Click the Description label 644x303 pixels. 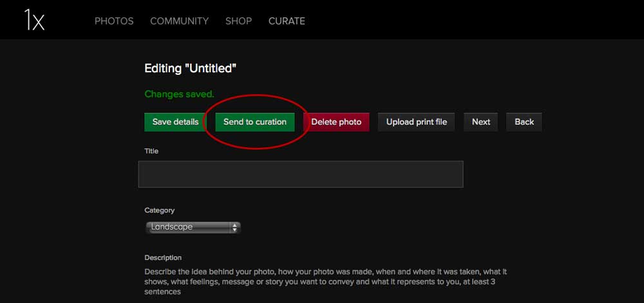point(163,258)
